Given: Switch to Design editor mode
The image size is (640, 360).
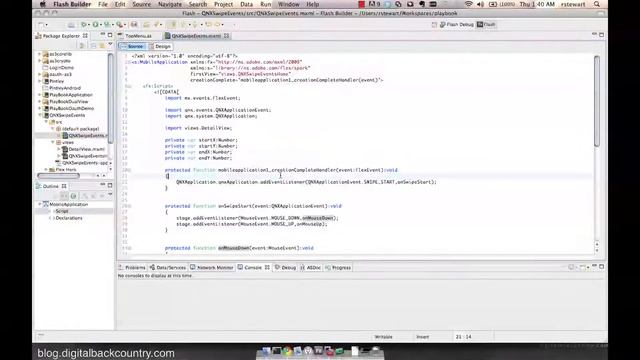Looking at the screenshot, I should tap(160, 47).
